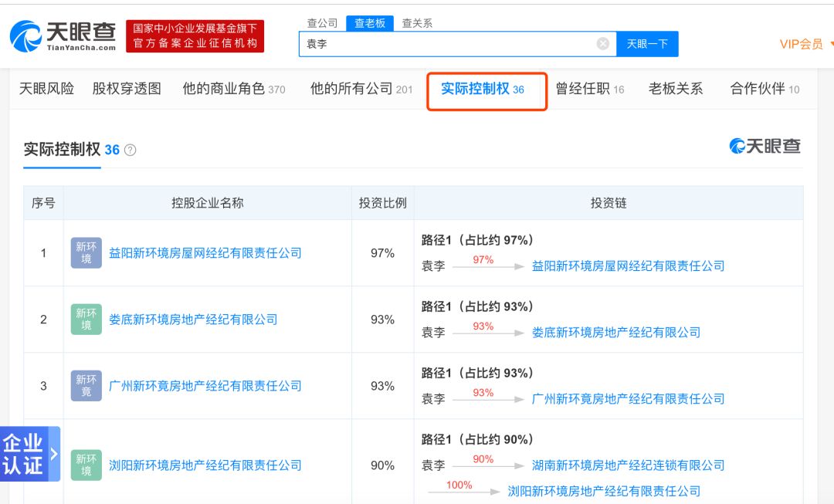Click the 新环竟 logo for 广州新环竟房地产经纪有限责任公司

click(x=86, y=385)
